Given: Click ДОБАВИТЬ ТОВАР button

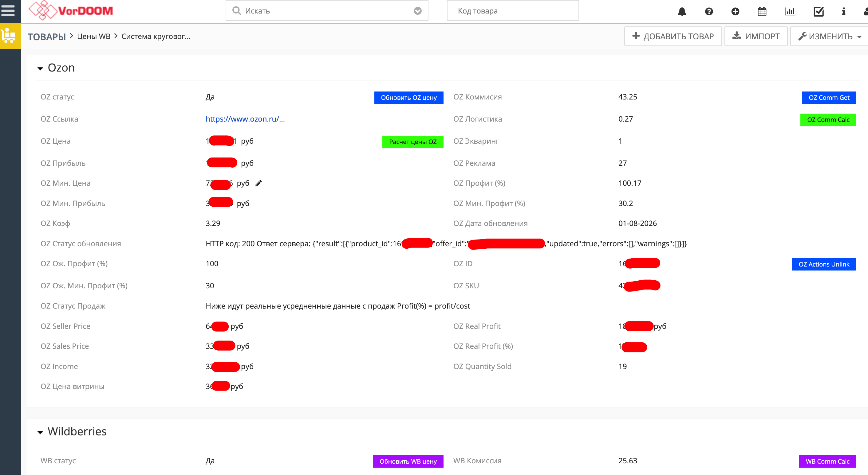Looking at the screenshot, I should coord(673,36).
